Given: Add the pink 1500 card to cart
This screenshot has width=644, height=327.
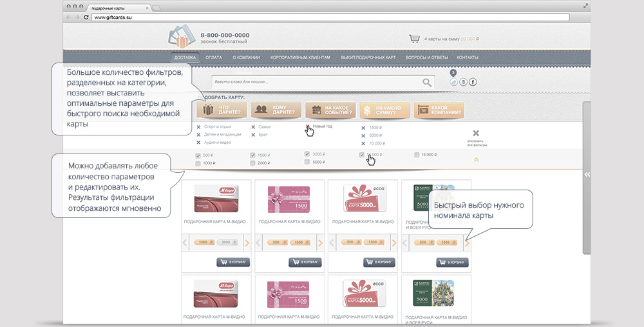Looking at the screenshot, I should (305, 262).
